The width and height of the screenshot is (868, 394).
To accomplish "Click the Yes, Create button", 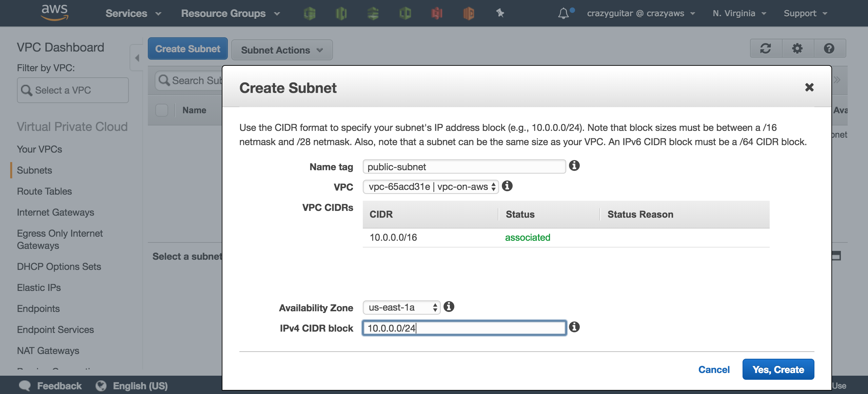I will (x=778, y=369).
